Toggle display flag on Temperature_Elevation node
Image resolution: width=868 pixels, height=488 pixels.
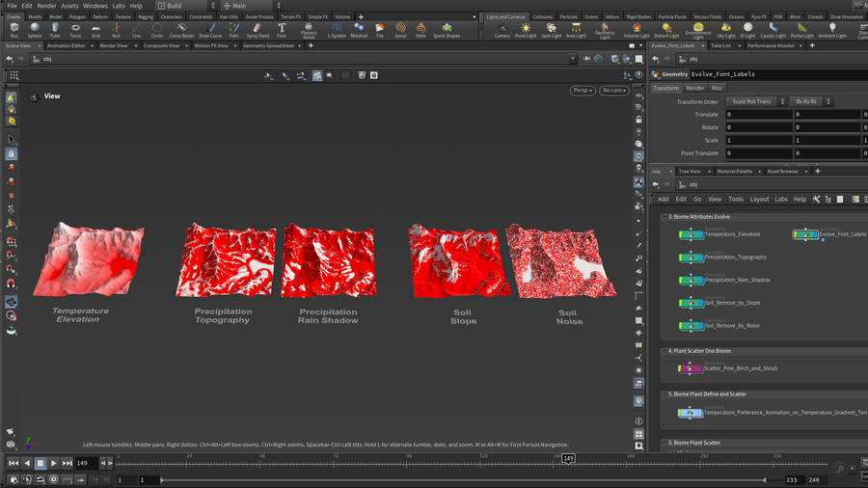point(699,234)
